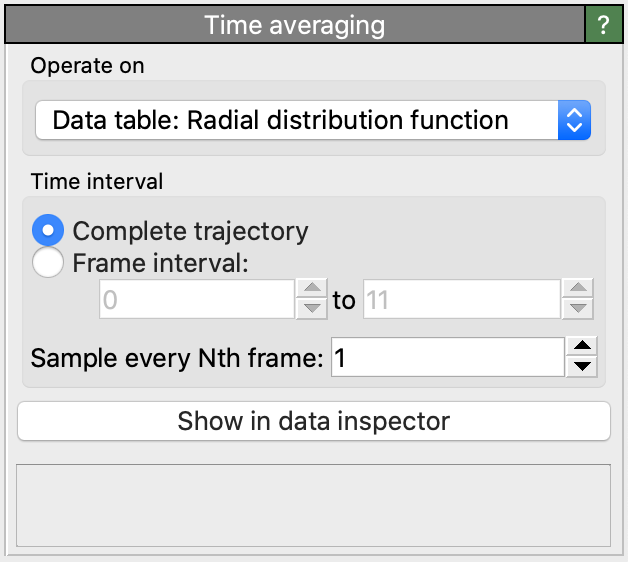The width and height of the screenshot is (628, 562).
Task: Click the Sample every Nth frame label
Action: (177, 358)
